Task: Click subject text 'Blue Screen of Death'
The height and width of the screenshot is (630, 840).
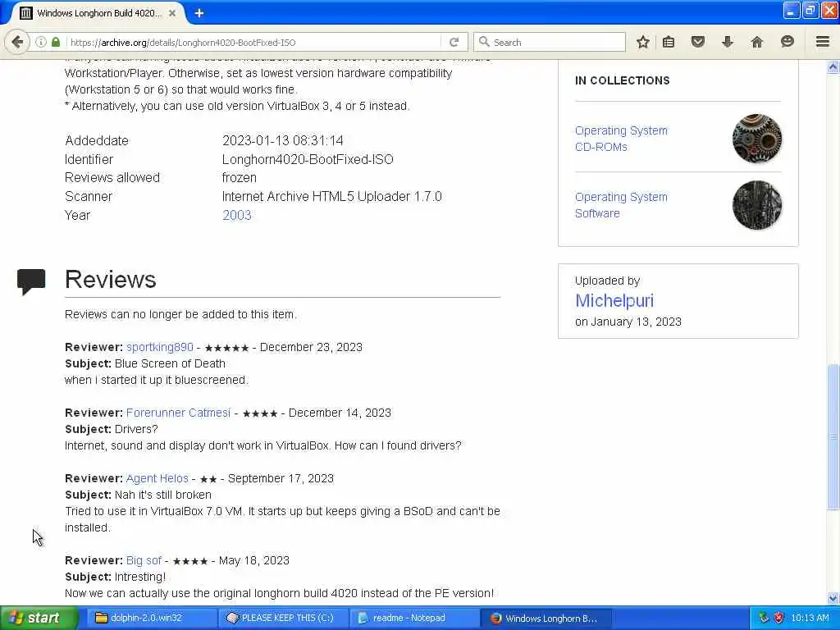Action: tap(170, 363)
